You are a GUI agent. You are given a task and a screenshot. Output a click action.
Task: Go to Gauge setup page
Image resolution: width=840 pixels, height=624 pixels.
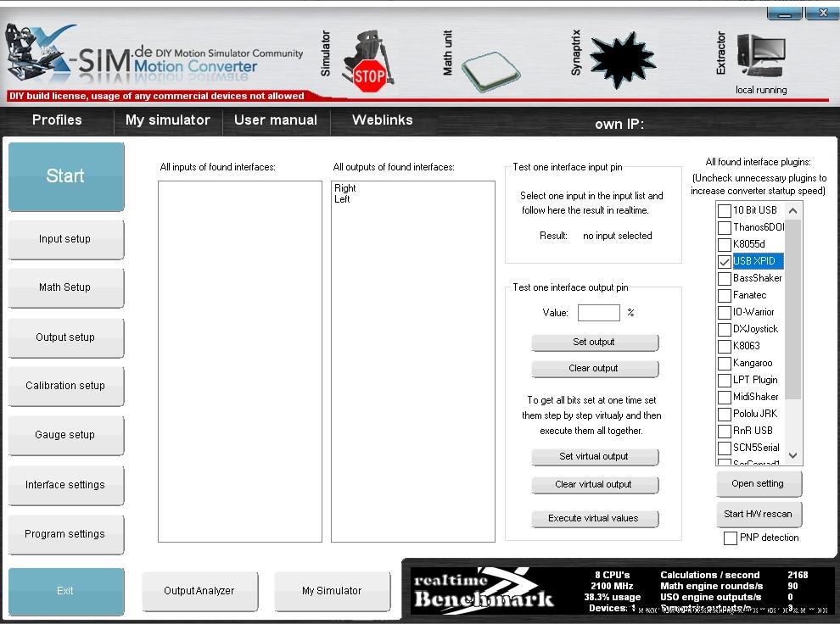coord(65,435)
